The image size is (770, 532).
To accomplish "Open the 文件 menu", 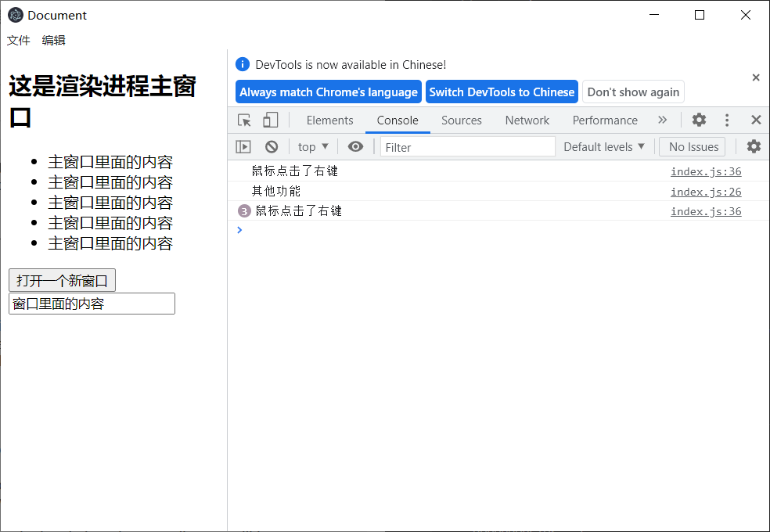I will point(18,40).
